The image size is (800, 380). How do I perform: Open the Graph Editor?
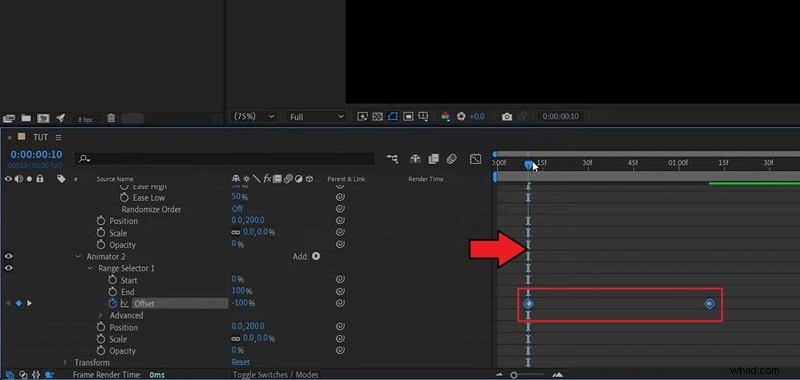click(475, 159)
